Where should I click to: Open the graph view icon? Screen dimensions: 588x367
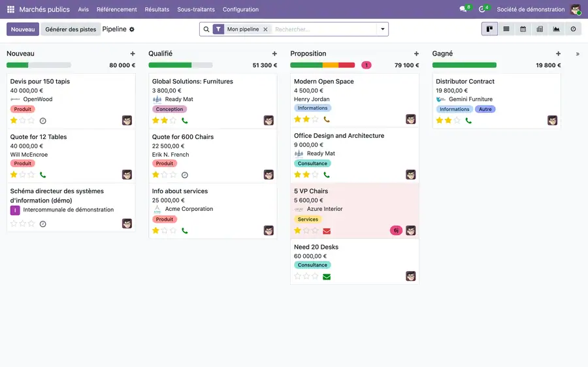tap(556, 29)
